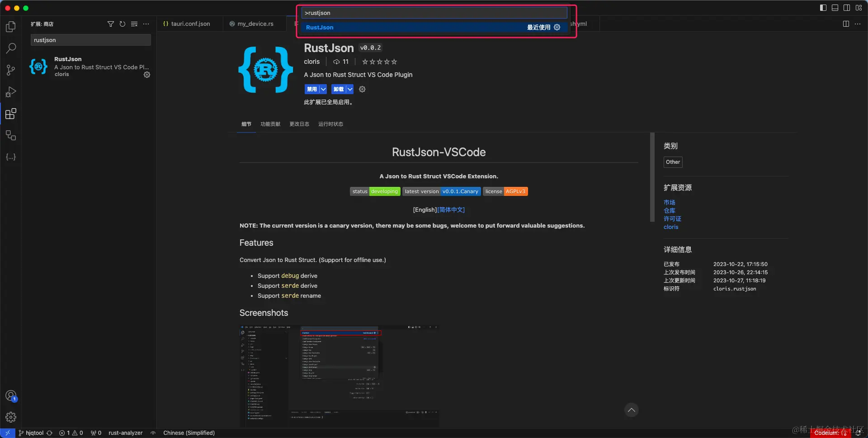The image size is (868, 438).
Task: Expand the 卸载 button dropdown arrow
Action: pyautogui.click(x=350, y=89)
